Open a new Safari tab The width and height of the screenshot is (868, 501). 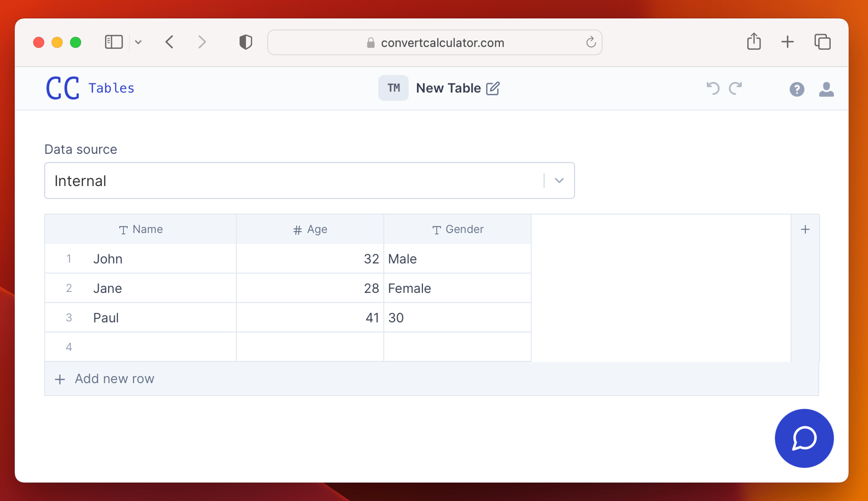(x=787, y=42)
